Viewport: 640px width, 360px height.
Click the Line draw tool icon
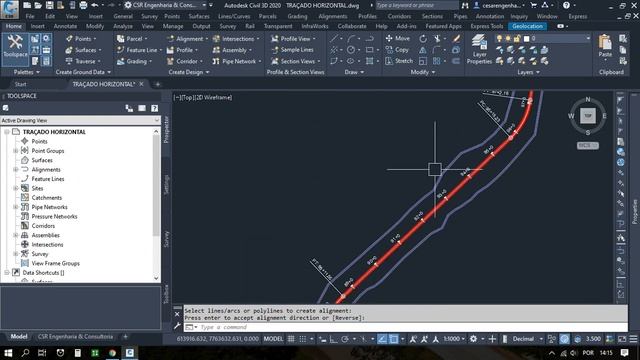(334, 38)
